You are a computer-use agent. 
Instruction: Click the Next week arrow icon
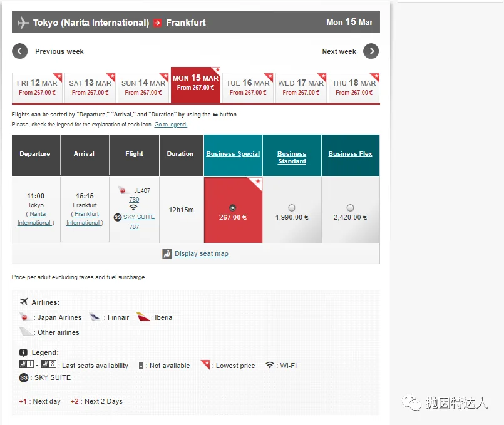click(371, 51)
